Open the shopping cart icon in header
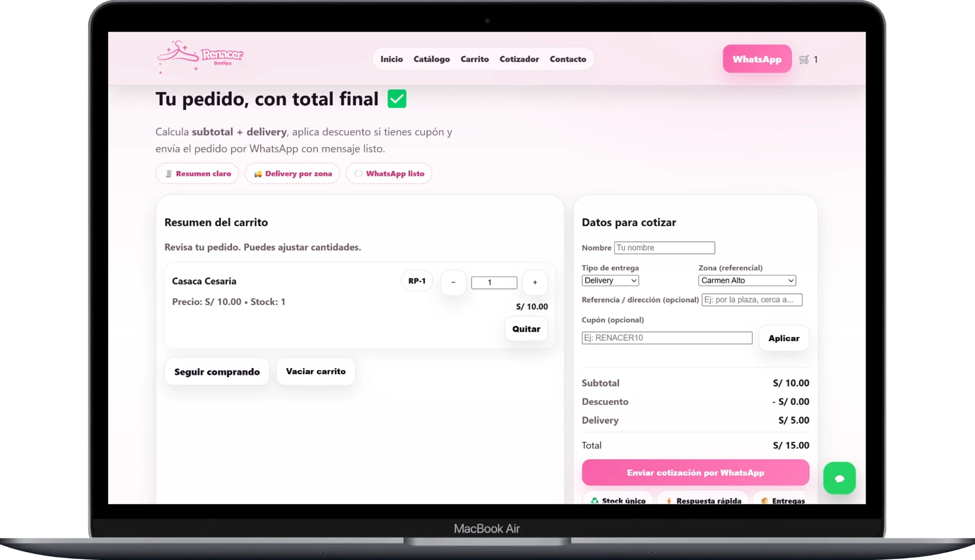The image size is (975, 560). click(804, 59)
